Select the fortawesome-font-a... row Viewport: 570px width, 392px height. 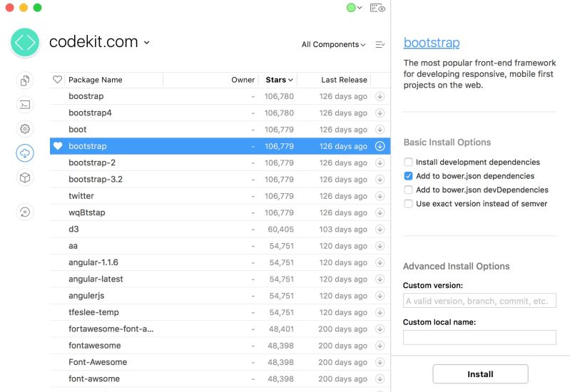(x=220, y=329)
